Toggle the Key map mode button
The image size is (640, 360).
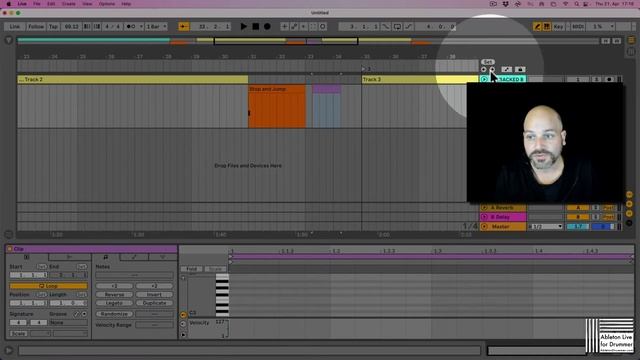pos(558,27)
